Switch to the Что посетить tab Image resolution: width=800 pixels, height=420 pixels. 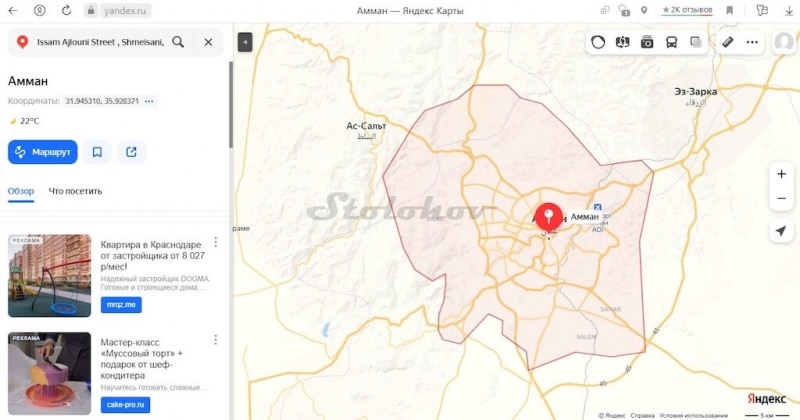click(x=75, y=191)
